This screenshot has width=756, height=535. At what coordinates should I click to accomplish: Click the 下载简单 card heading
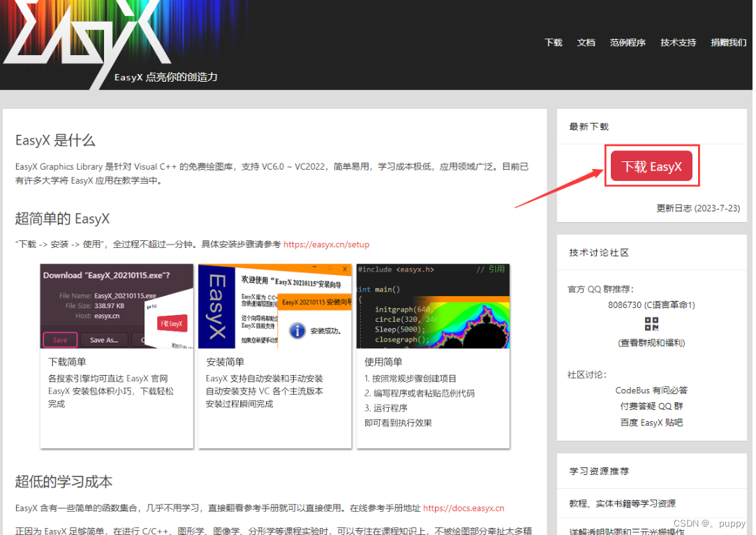67,362
